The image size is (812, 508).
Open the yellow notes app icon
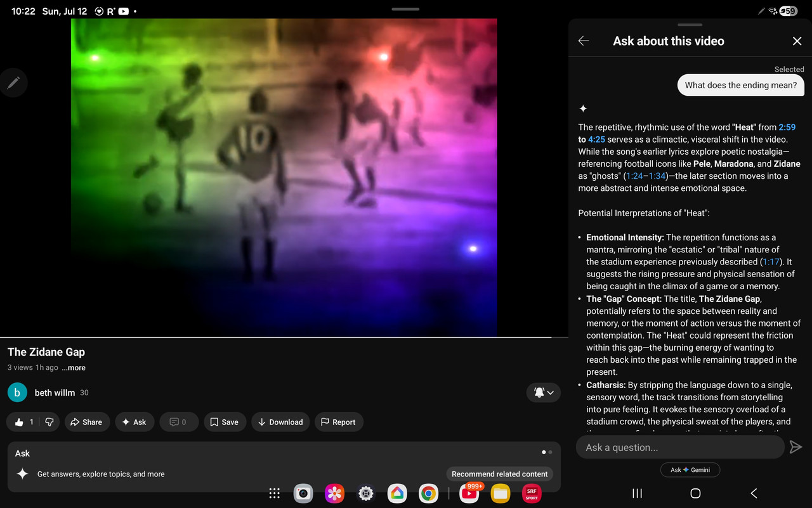[501, 493]
